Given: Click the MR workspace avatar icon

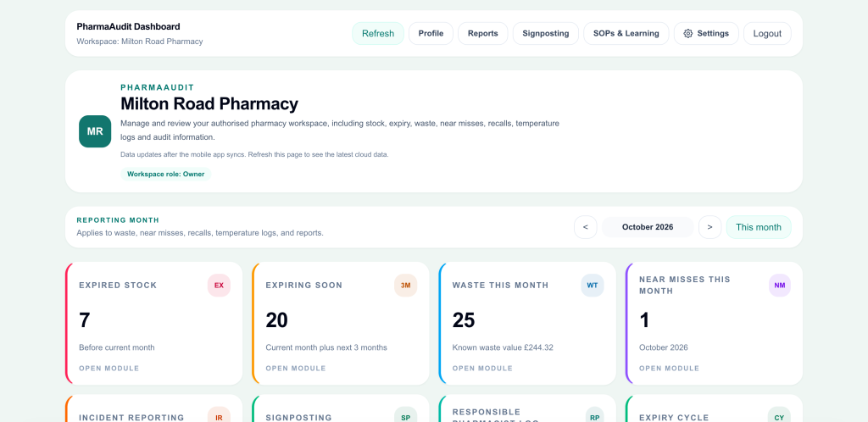Looking at the screenshot, I should coord(95,131).
